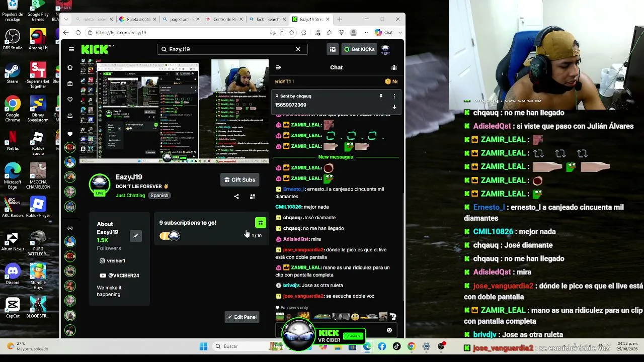
Task: Open the Browse icon in Kick sidebar
Action: pos(70,83)
